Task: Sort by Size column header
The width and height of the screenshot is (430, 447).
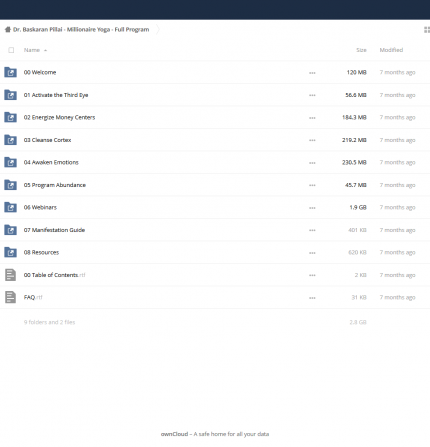Action: 361,50
